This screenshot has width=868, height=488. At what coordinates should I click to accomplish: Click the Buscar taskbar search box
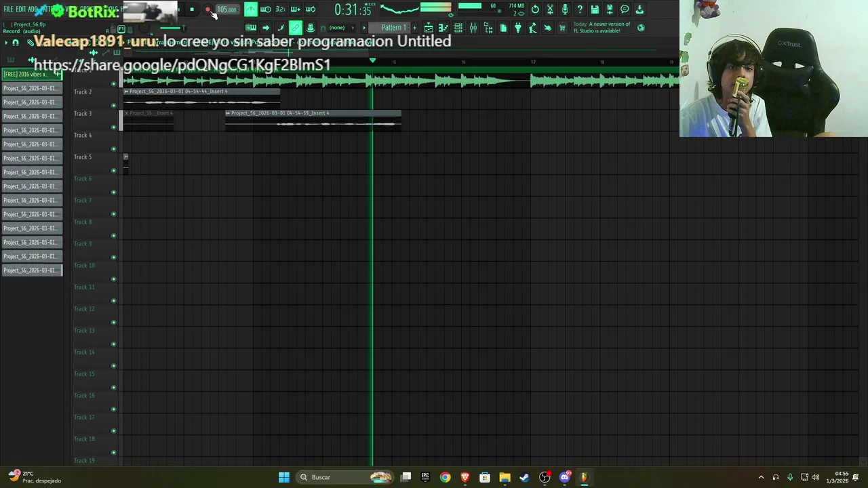346,477
